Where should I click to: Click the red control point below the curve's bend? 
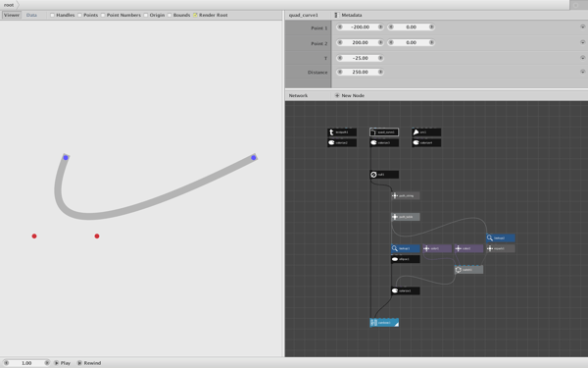tap(97, 237)
